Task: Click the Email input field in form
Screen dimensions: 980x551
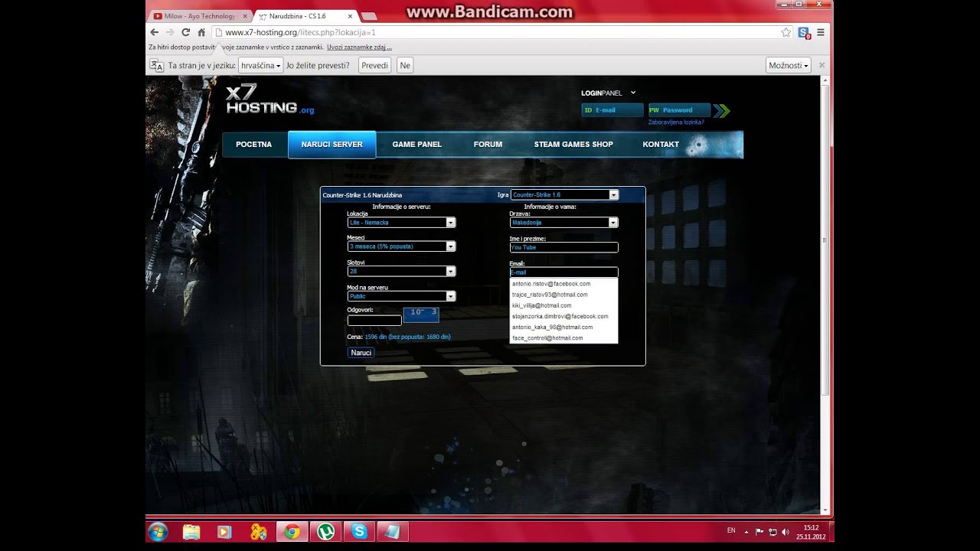Action: (564, 272)
